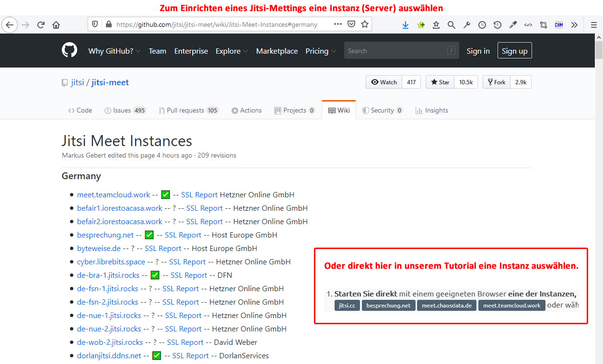
Task: Click the eyedropper color picker icon
Action: click(x=513, y=25)
